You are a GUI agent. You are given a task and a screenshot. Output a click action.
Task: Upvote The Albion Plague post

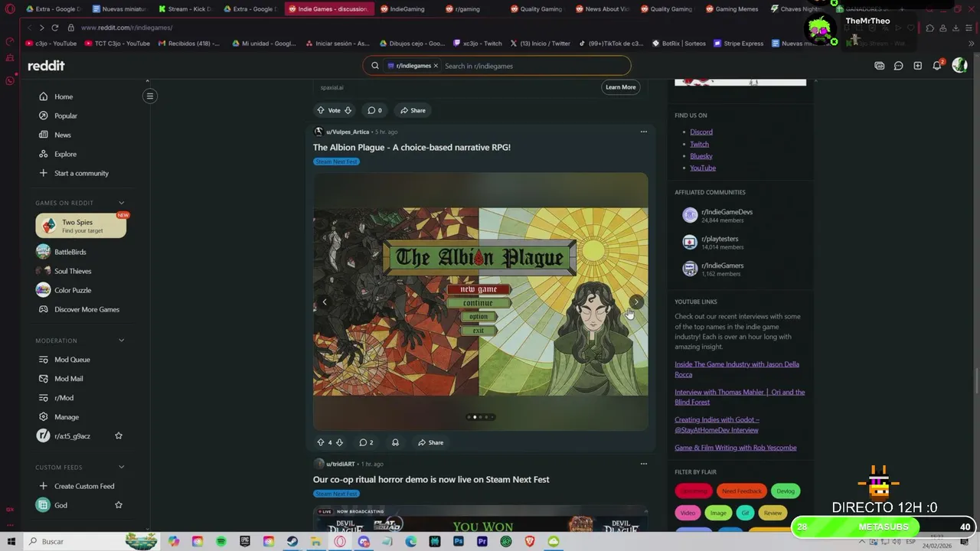pyautogui.click(x=321, y=442)
